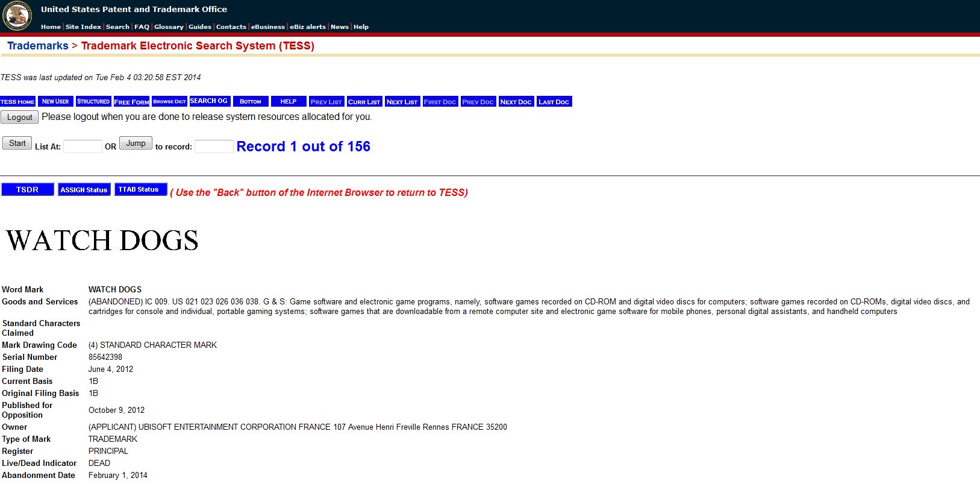The height and width of the screenshot is (484, 980).
Task: Jump to Bottom of page button
Action: [251, 101]
